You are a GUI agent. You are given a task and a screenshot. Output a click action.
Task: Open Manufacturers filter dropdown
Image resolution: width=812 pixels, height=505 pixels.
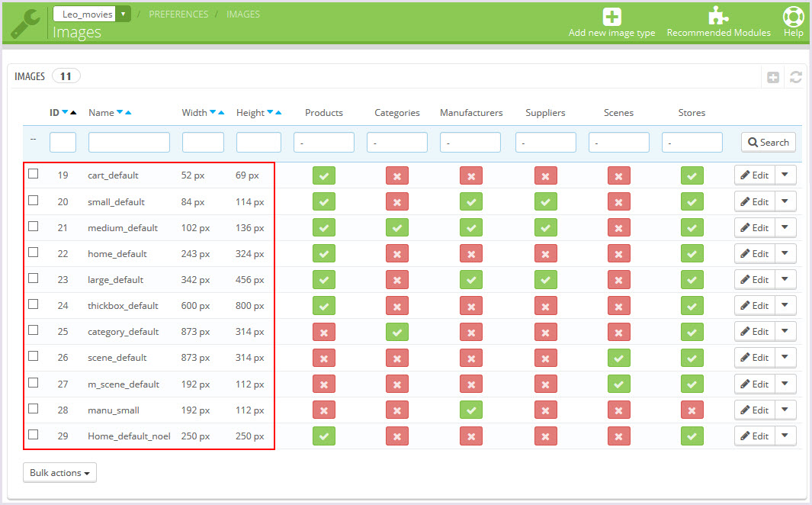click(470, 142)
